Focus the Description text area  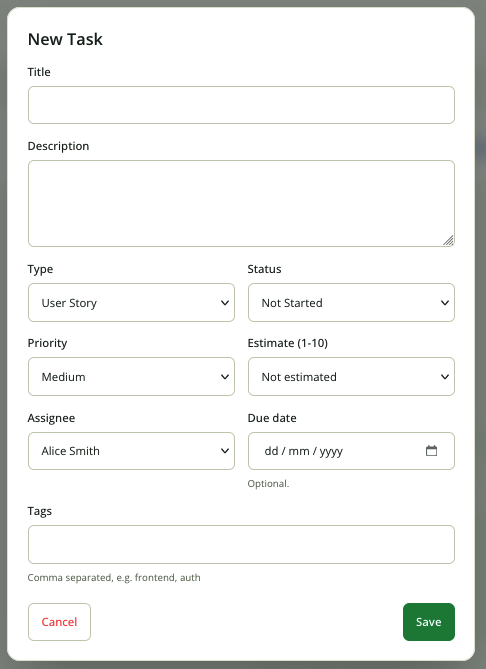click(242, 204)
